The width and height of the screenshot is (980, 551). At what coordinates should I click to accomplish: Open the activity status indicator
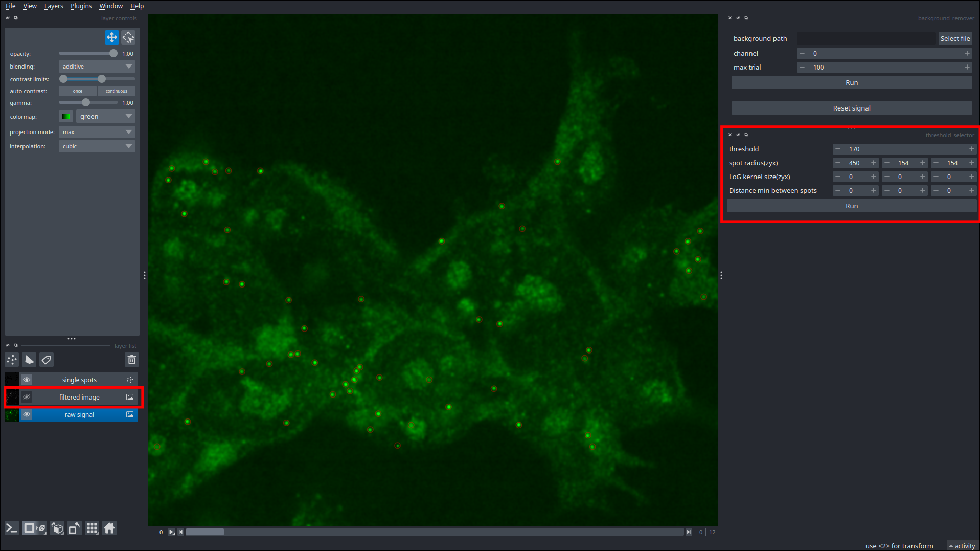[x=962, y=546]
